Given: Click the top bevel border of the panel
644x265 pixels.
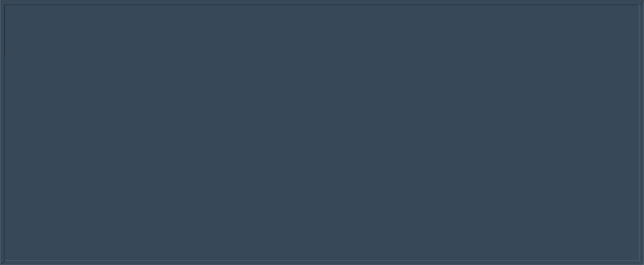Looking at the screenshot, I should pyautogui.click(x=322, y=2).
